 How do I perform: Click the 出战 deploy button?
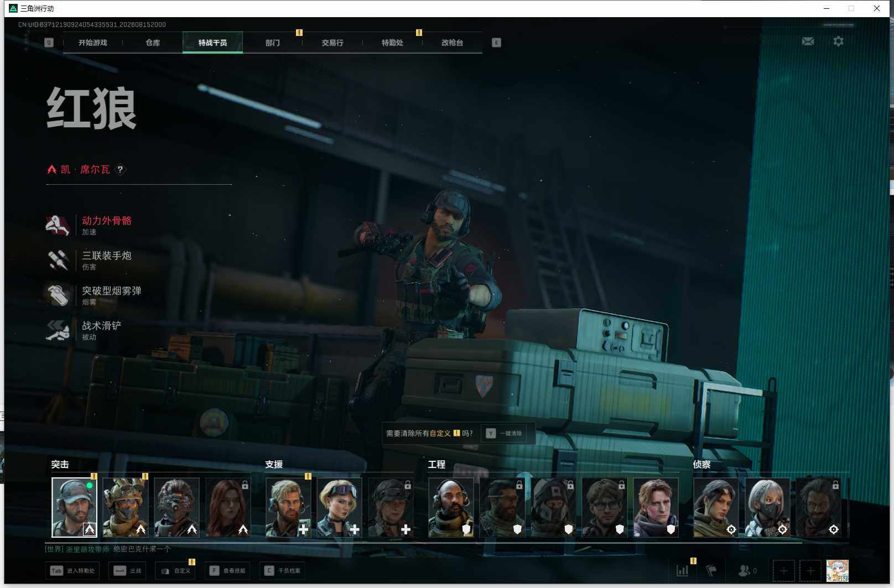(127, 571)
